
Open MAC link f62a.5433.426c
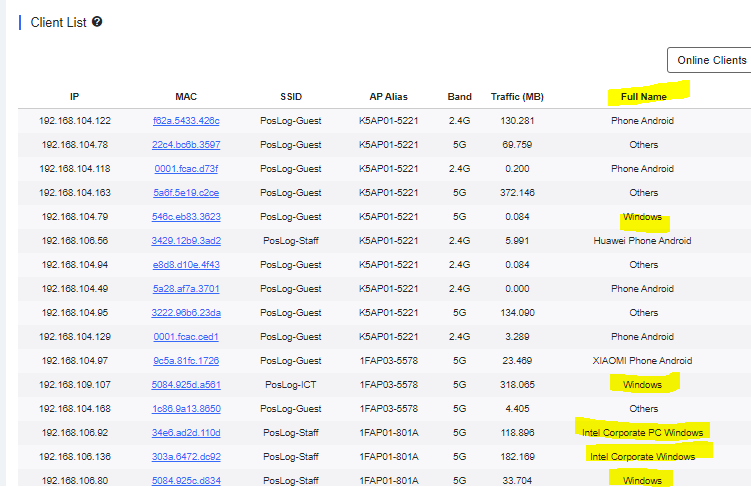pyautogui.click(x=186, y=121)
